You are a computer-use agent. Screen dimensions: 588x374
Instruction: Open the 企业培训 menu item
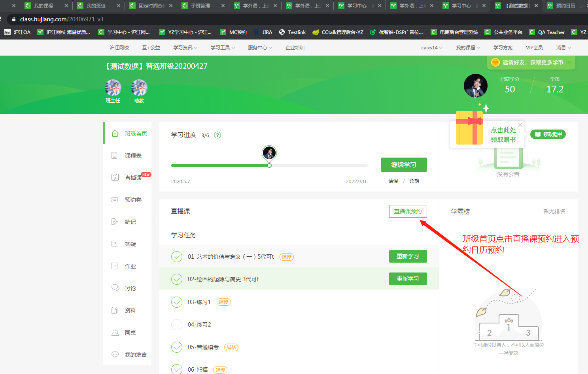[x=295, y=48]
